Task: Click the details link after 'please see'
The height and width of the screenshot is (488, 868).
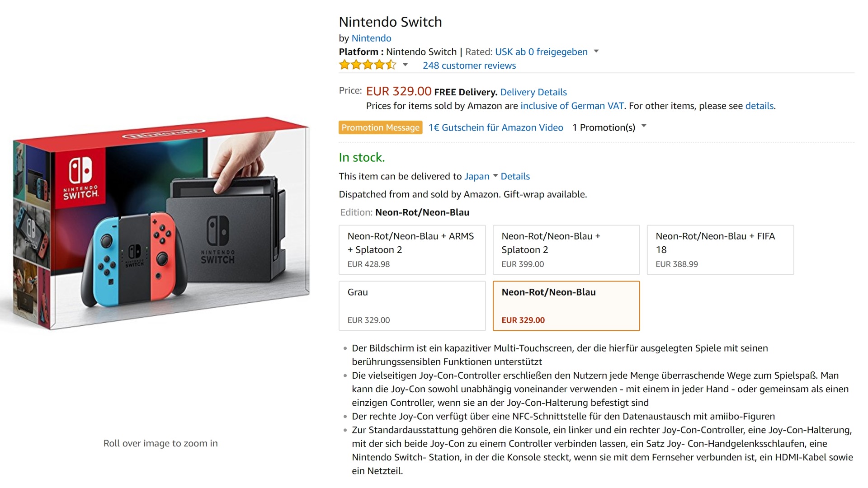Action: tap(759, 106)
